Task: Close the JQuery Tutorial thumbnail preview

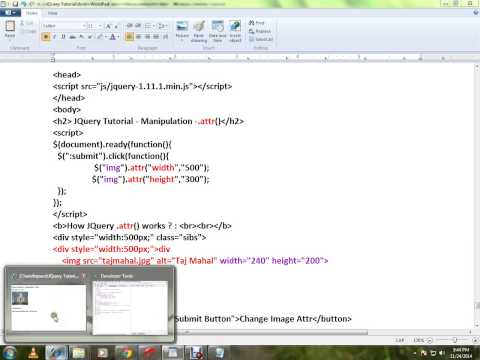Action: click(x=84, y=276)
